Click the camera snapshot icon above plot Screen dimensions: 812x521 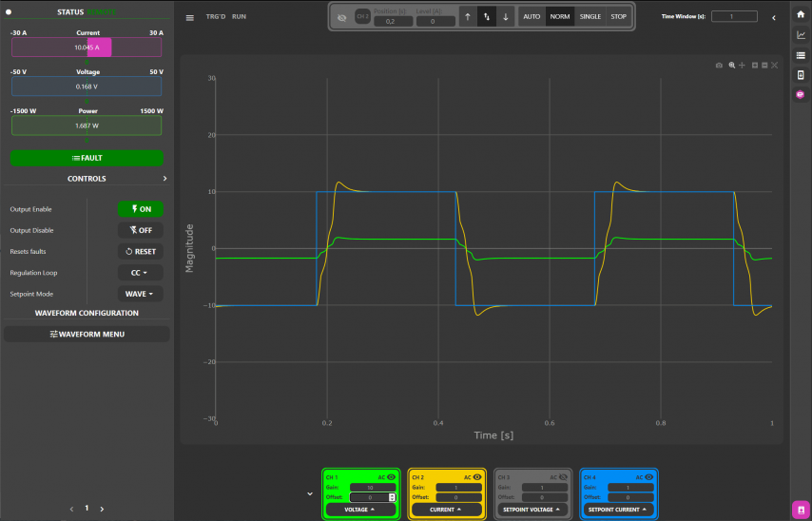pos(720,66)
